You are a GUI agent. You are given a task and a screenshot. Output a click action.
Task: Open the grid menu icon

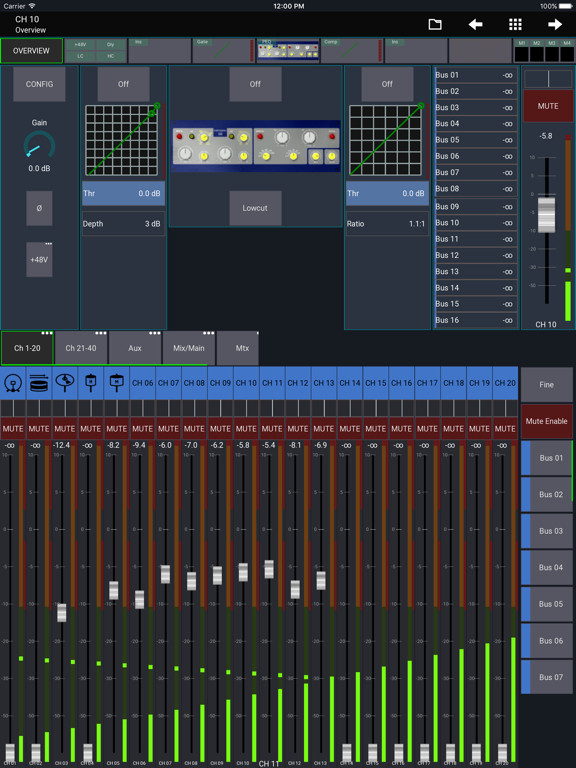point(515,24)
